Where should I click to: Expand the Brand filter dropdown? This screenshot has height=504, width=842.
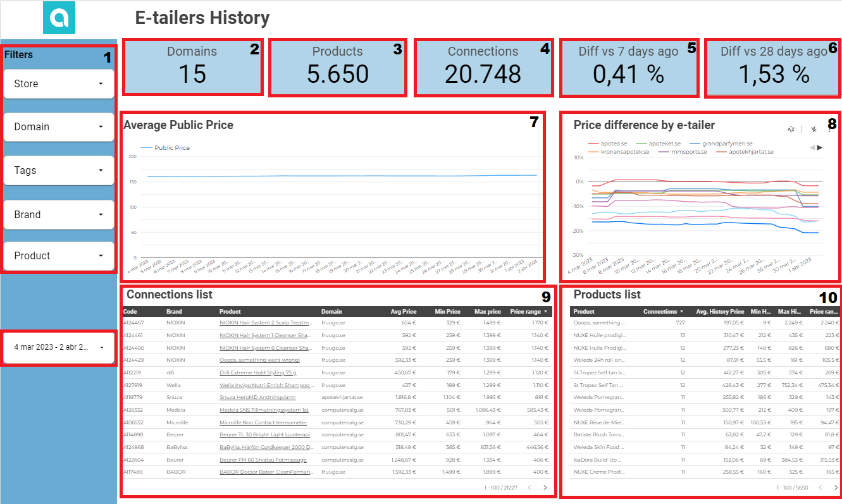[x=58, y=214]
